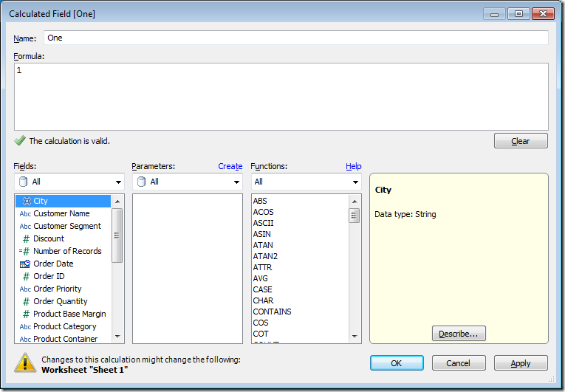Viewport: 565px width, 392px height.
Task: Select the Discount field
Action: [x=63, y=238]
